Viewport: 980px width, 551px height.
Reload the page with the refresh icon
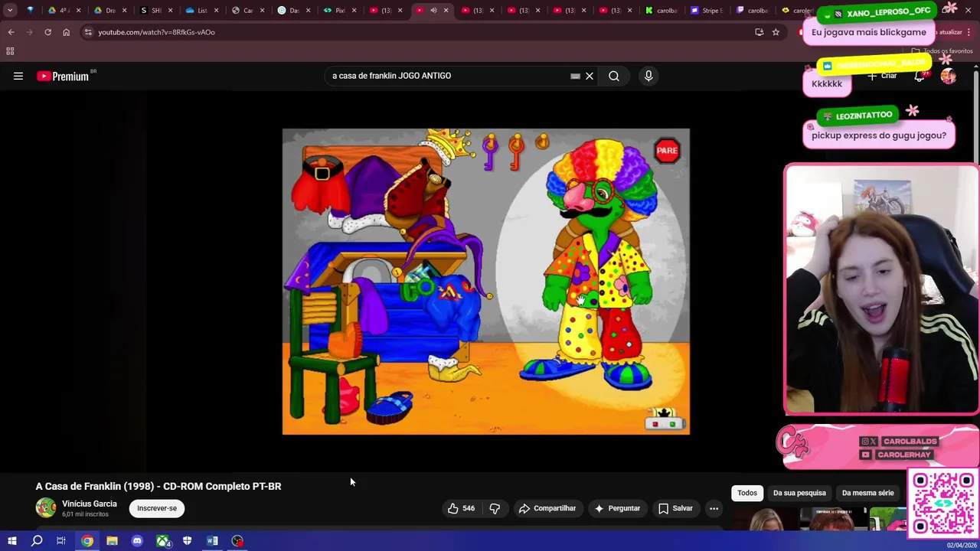point(47,32)
